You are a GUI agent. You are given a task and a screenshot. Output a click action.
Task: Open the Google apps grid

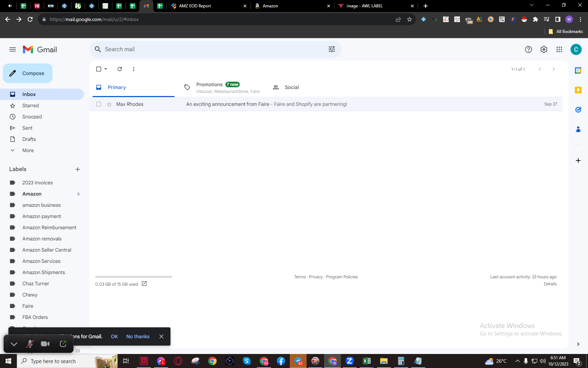(x=559, y=49)
